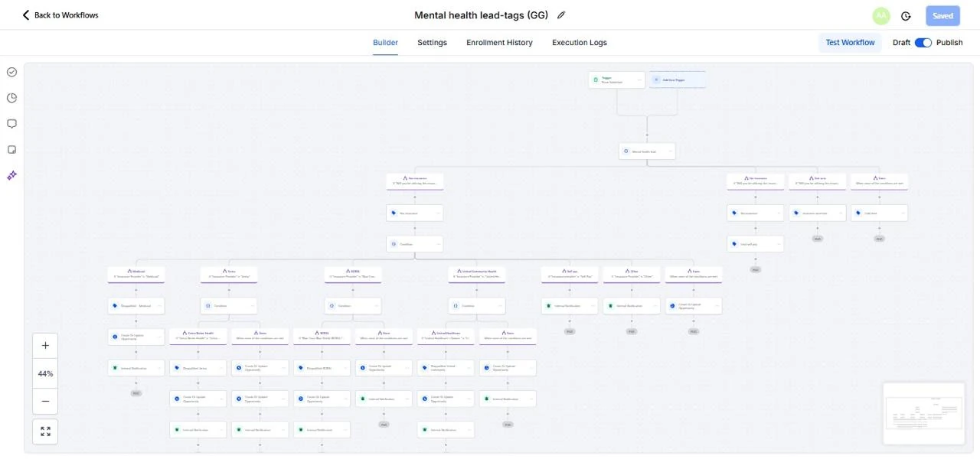The width and height of the screenshot is (980, 459).
Task: Select the Other branch header node
Action: pyautogui.click(x=632, y=274)
